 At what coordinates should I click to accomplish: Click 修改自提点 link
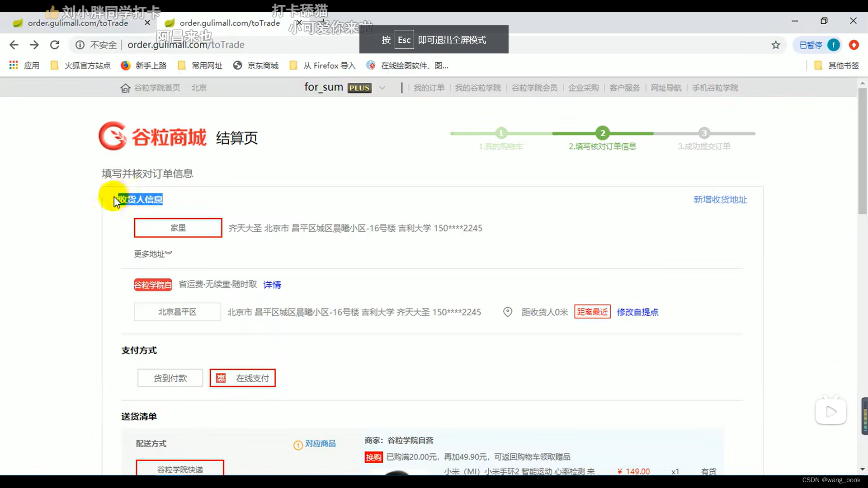point(637,312)
